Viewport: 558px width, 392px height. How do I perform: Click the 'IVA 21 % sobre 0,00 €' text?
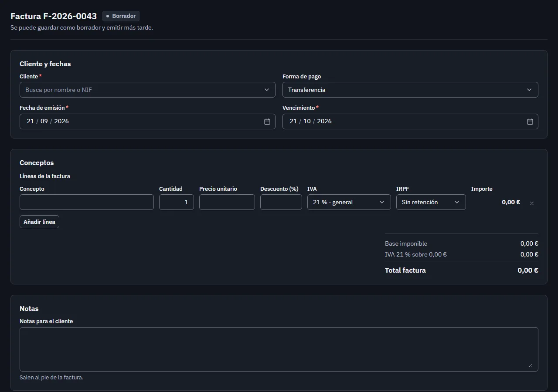416,254
